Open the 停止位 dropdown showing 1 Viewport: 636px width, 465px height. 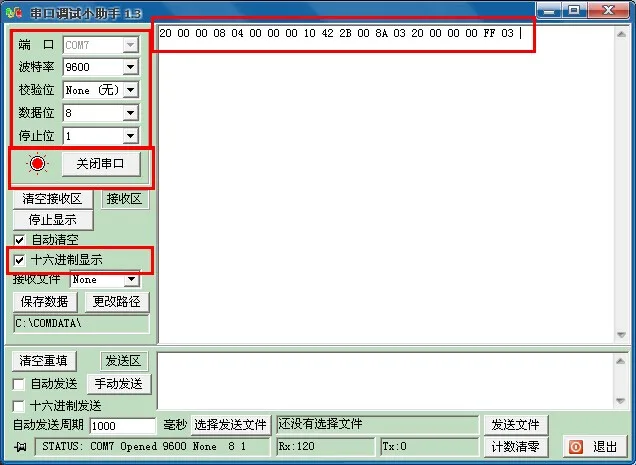click(x=131, y=136)
